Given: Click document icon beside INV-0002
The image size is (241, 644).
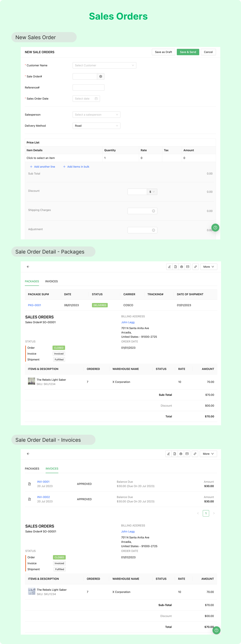Looking at the screenshot, I should tap(30, 499).
